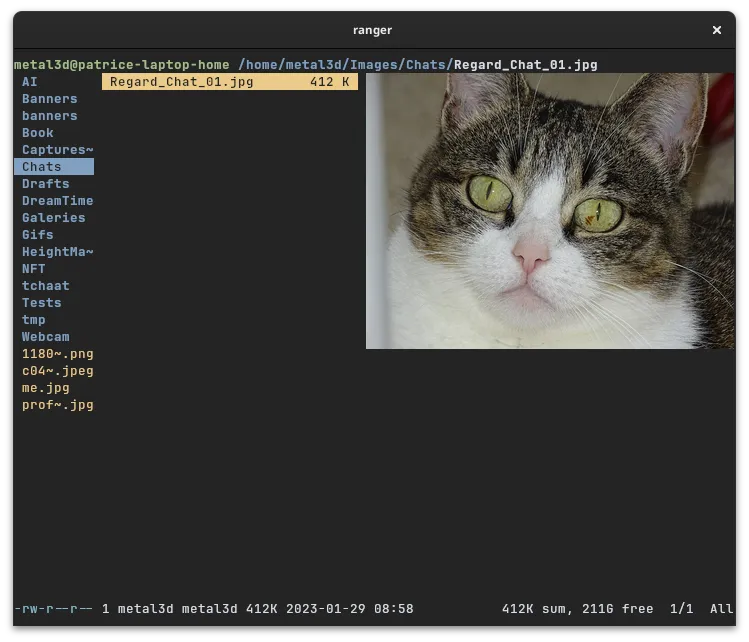This screenshot has width=749, height=642.
Task: Select the me.jpg file
Action: 46,388
